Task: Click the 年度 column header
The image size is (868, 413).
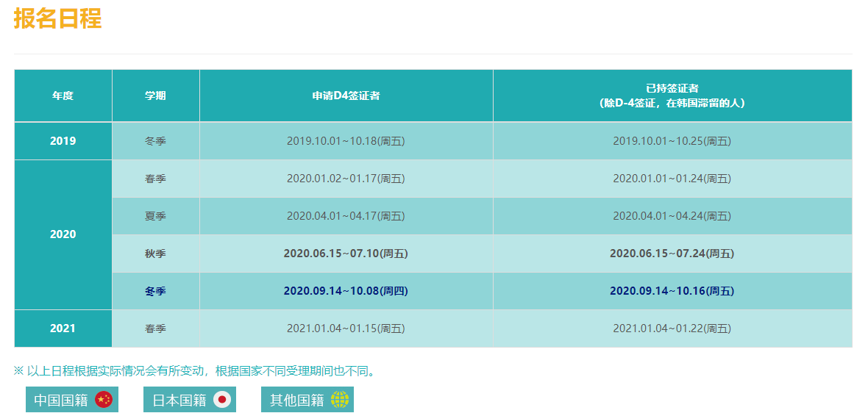Action: (x=63, y=96)
